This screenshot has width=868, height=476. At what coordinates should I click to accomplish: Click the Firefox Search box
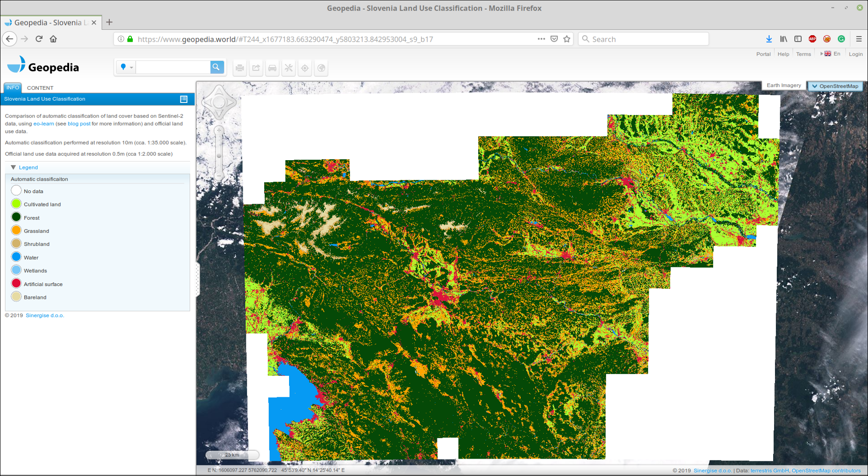644,39
